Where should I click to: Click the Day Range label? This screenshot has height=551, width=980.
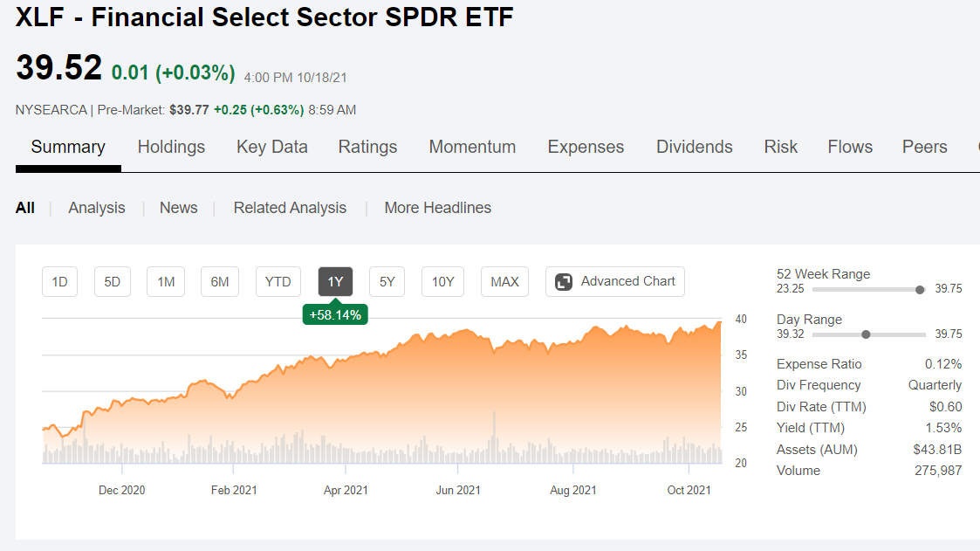[x=809, y=320]
